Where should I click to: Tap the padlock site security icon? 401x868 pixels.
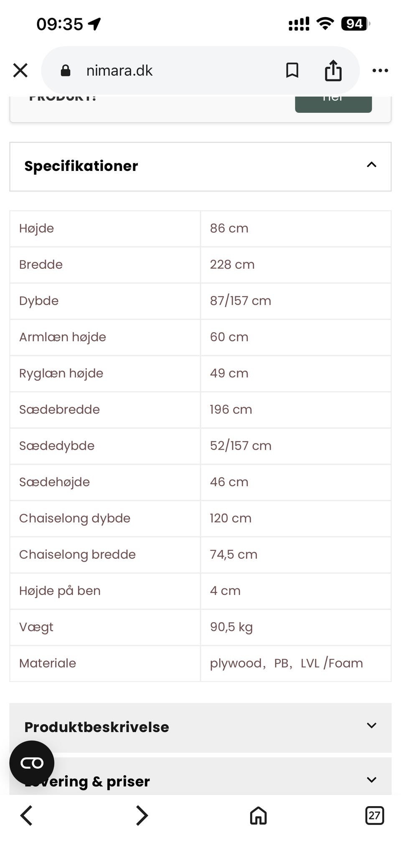66,71
